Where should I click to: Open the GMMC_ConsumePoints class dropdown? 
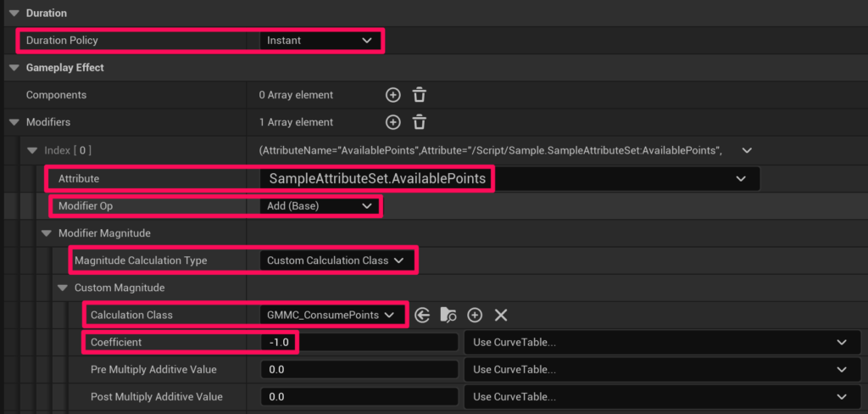pos(331,315)
